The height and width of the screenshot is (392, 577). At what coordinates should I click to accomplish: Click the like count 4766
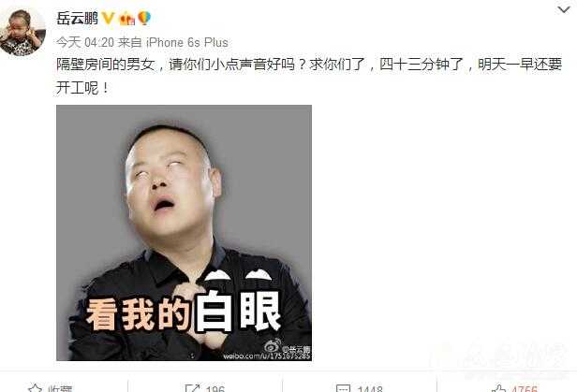coord(525,388)
